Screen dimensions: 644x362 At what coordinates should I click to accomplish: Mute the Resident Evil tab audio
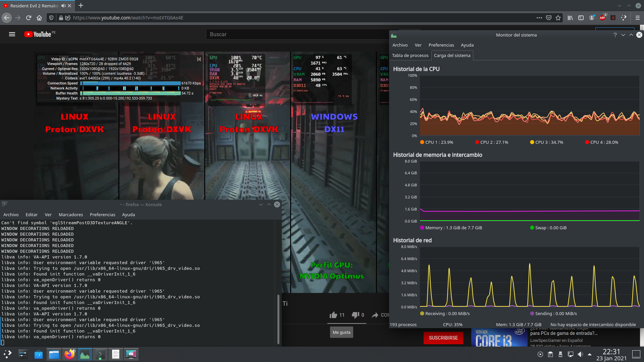pyautogui.click(x=63, y=6)
